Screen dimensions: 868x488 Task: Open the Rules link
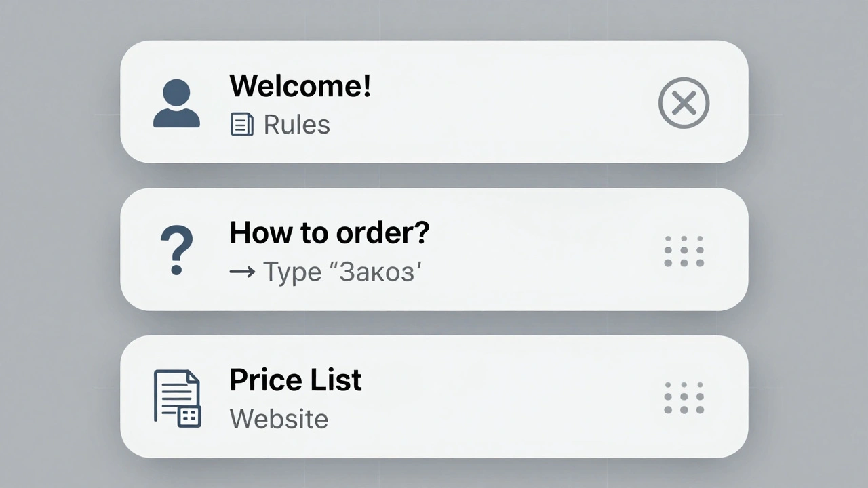point(296,125)
